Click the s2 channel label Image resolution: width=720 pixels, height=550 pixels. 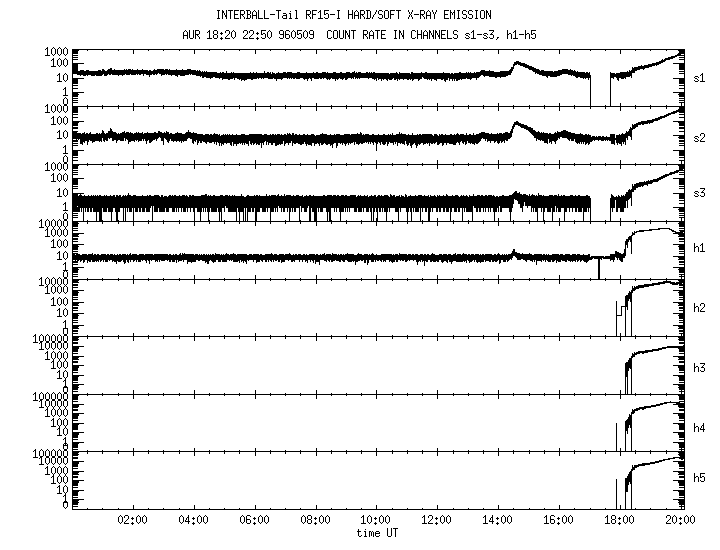(699, 135)
